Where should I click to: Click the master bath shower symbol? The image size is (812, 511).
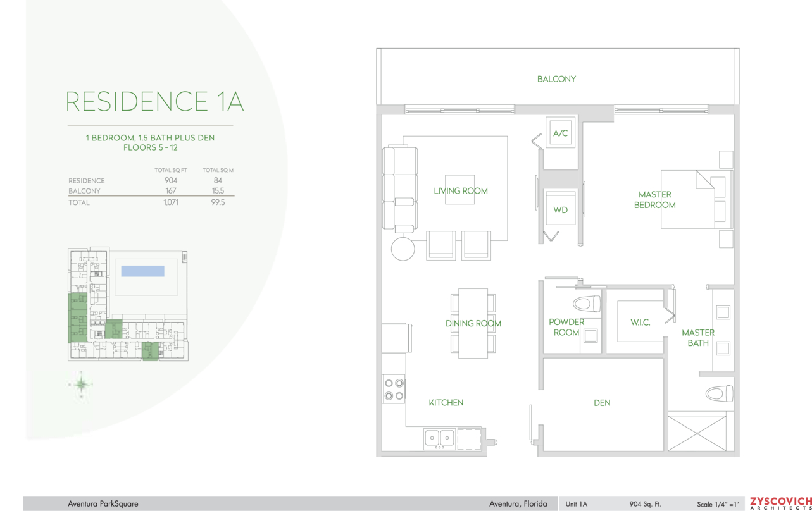(697, 433)
